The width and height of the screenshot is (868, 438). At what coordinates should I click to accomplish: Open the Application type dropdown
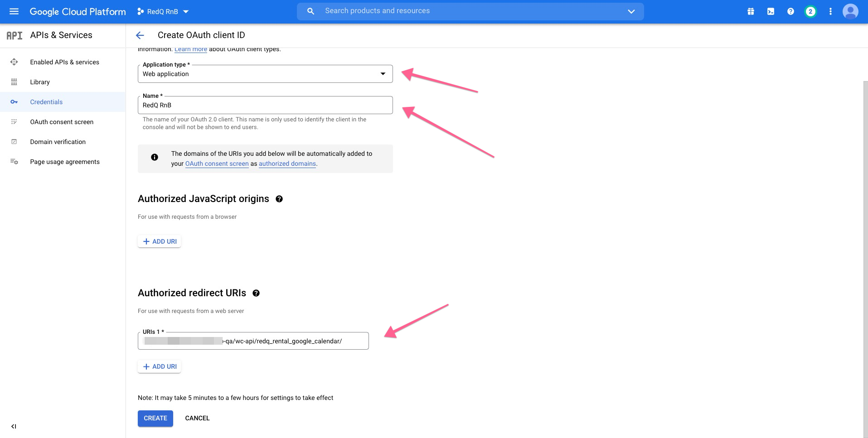265,74
